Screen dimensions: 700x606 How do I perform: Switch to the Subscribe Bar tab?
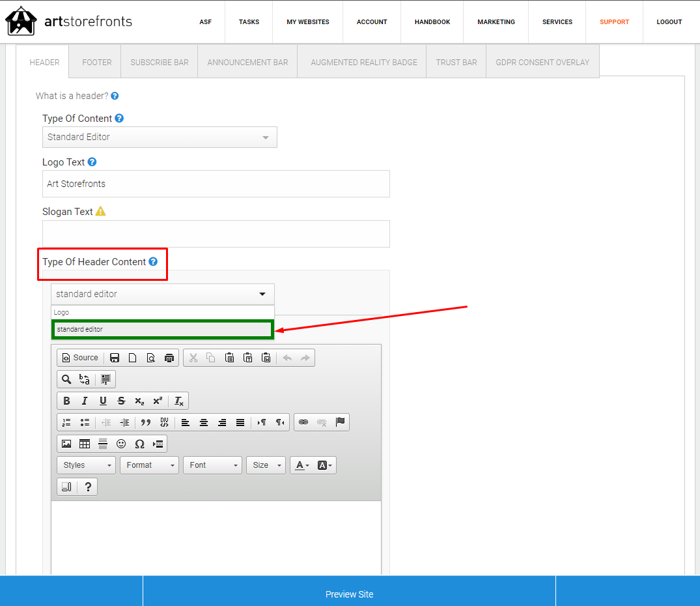pyautogui.click(x=160, y=62)
